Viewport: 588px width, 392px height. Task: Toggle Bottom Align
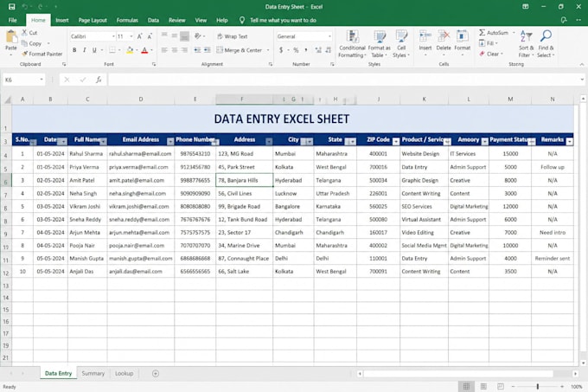pyautogui.click(x=184, y=36)
